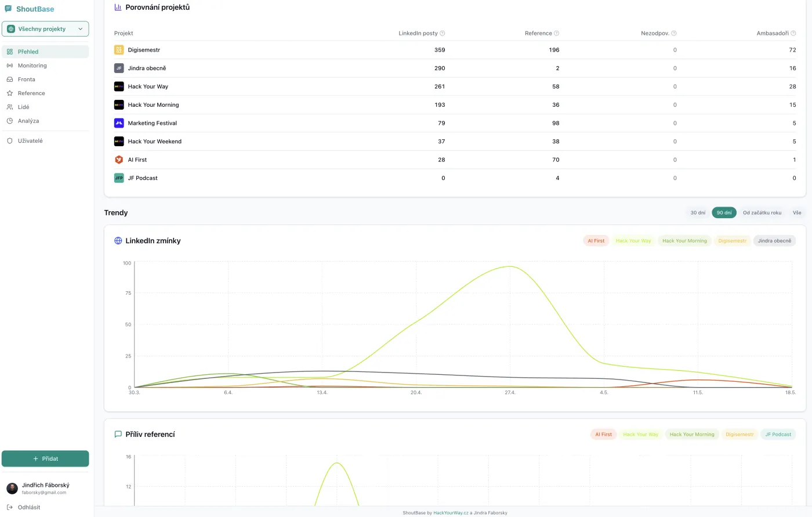812x517 pixels.
Task: Open Monitoring section
Action: pyautogui.click(x=45, y=66)
